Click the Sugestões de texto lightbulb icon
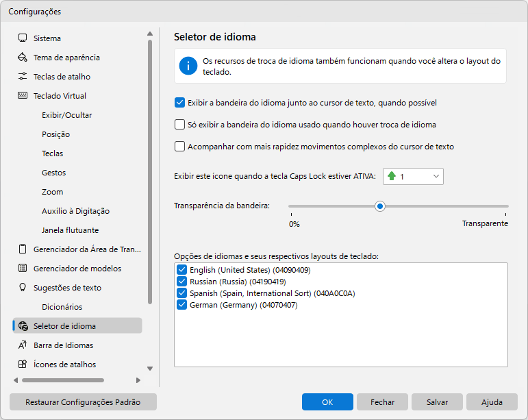Screen dimensions: 528x420 pos(23,288)
